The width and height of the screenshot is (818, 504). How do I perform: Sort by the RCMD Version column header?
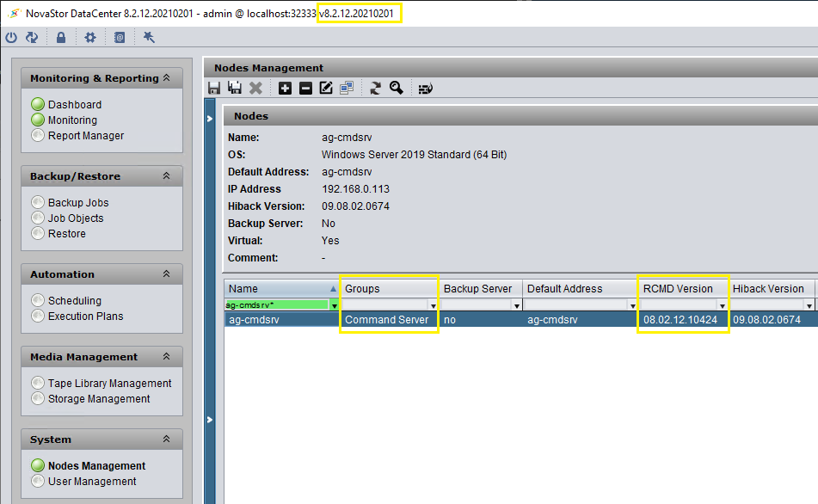684,288
